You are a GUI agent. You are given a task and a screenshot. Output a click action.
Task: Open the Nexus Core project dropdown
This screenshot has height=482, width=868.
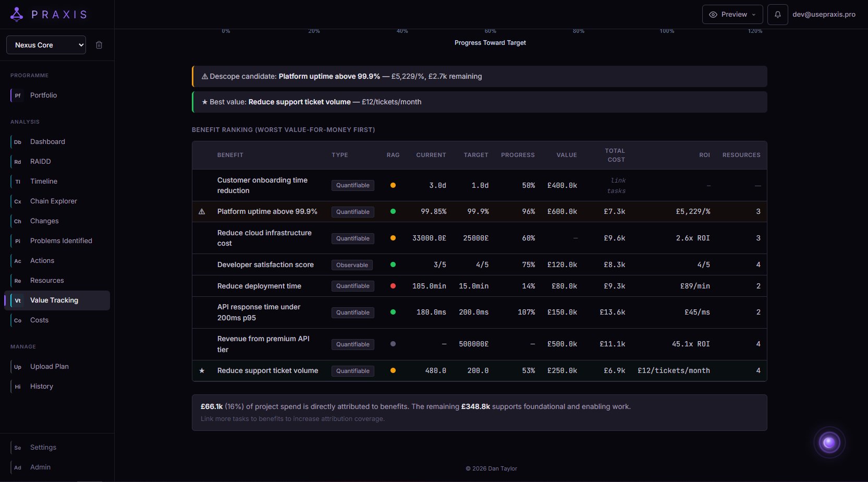(x=46, y=45)
